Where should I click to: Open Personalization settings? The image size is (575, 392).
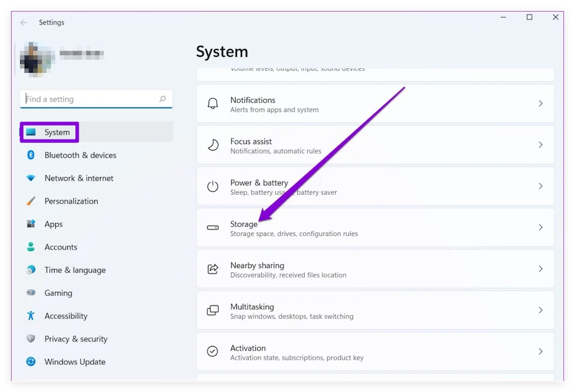click(97, 201)
